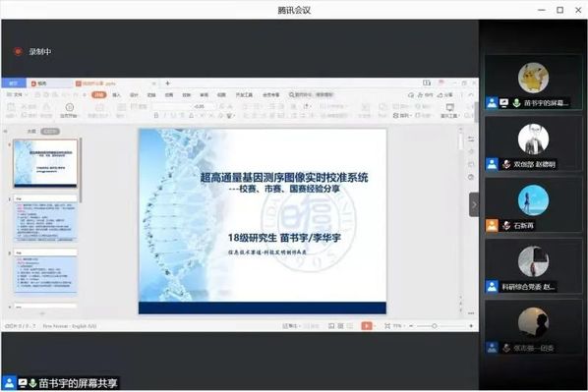
Task: Click the search magnifier in the ribbon bar
Action: tap(291, 95)
